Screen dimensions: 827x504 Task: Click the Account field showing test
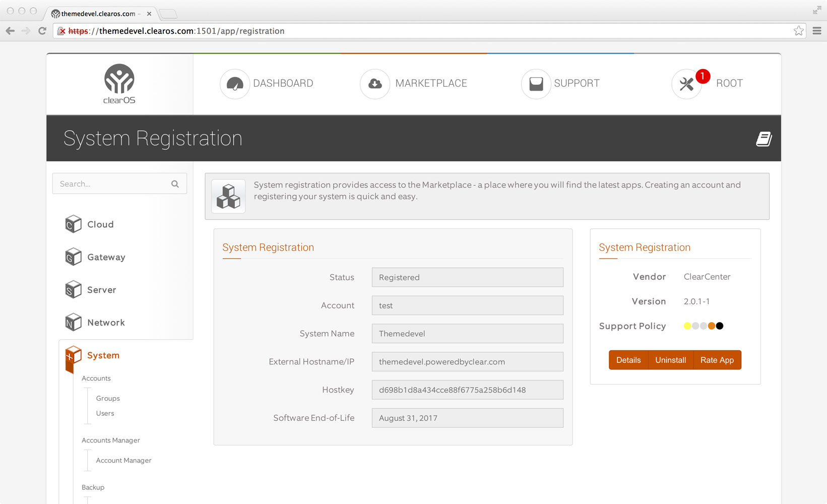(x=468, y=305)
